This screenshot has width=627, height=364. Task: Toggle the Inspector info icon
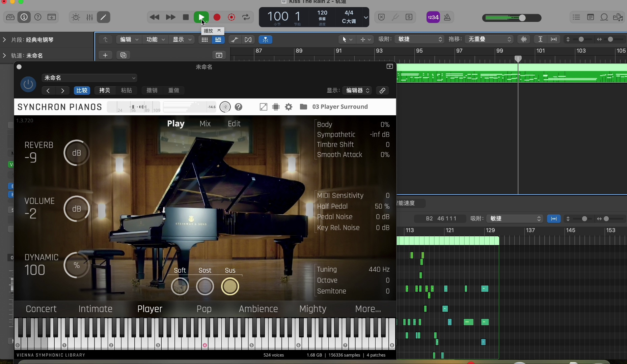(24, 17)
